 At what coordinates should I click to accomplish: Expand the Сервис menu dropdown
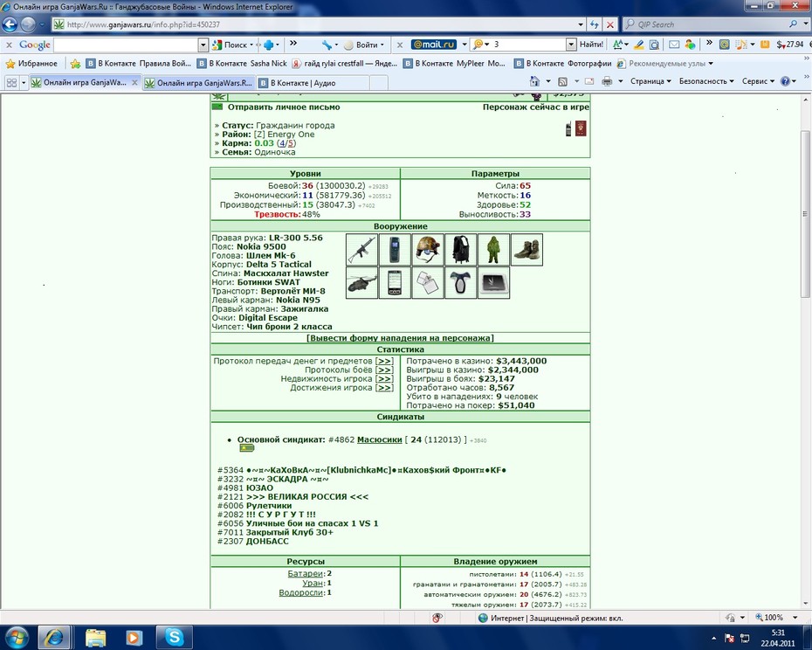[x=758, y=81]
